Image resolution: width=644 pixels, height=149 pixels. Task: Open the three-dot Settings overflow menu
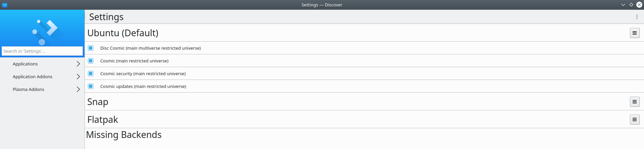click(x=637, y=17)
